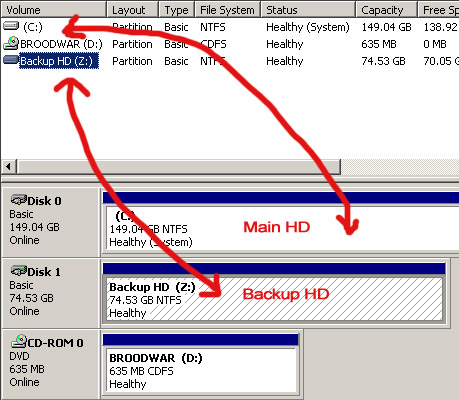Click the File System column header

click(x=228, y=10)
